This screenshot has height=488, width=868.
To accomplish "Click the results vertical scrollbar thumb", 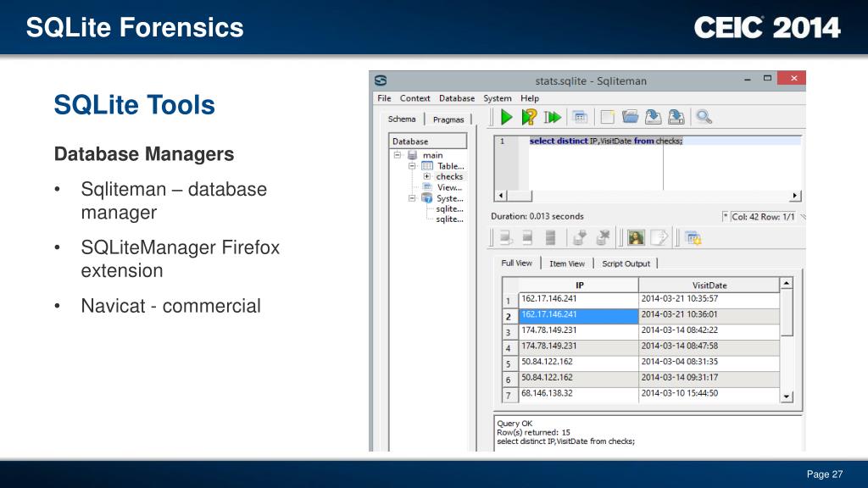I will pos(786,313).
